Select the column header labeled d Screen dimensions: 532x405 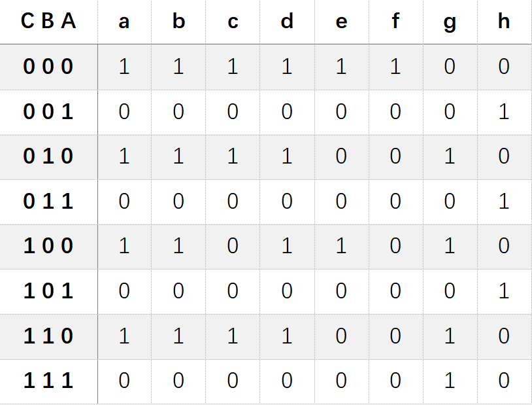tap(287, 21)
